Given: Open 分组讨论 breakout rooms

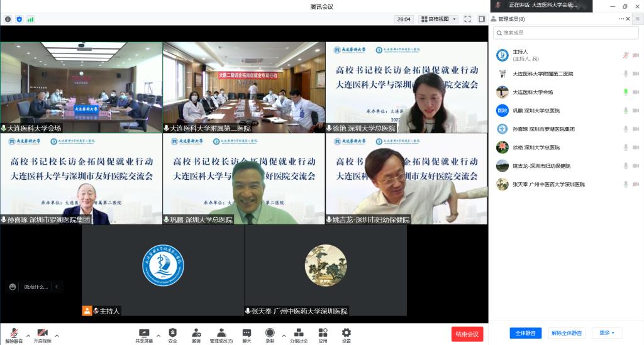Looking at the screenshot, I should 299,336.
